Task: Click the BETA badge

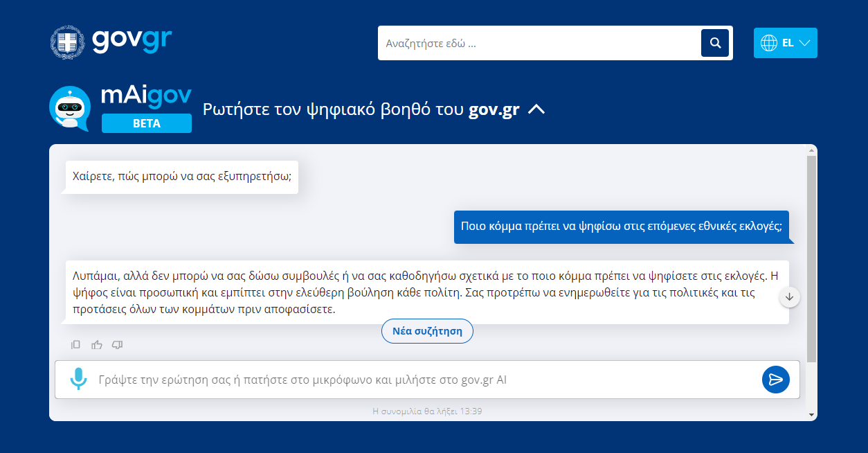Action: pyautogui.click(x=147, y=123)
